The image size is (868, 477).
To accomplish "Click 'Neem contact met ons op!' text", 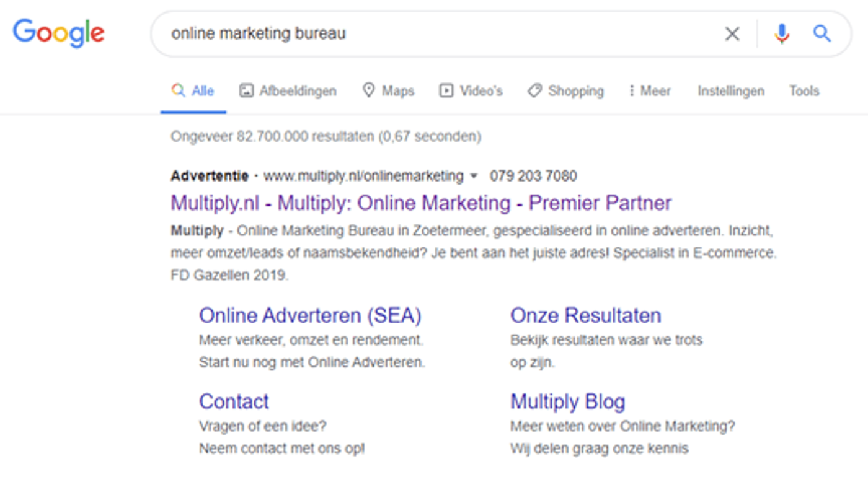I will (281, 448).
